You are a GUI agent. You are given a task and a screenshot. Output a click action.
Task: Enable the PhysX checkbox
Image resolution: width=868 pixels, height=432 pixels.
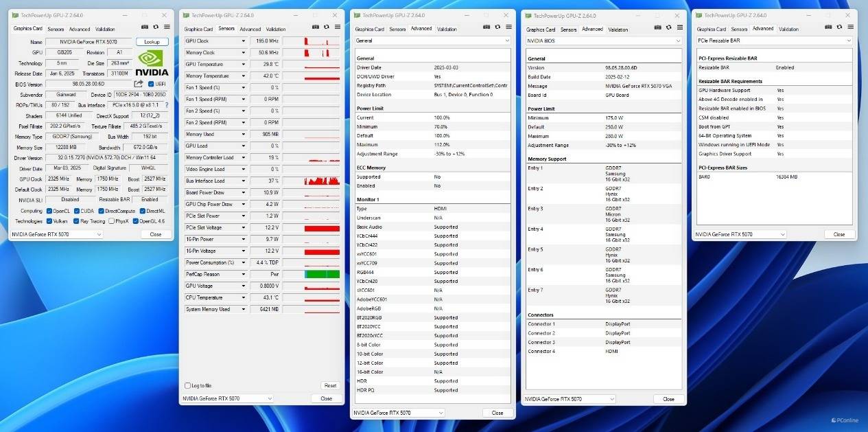pyautogui.click(x=111, y=221)
